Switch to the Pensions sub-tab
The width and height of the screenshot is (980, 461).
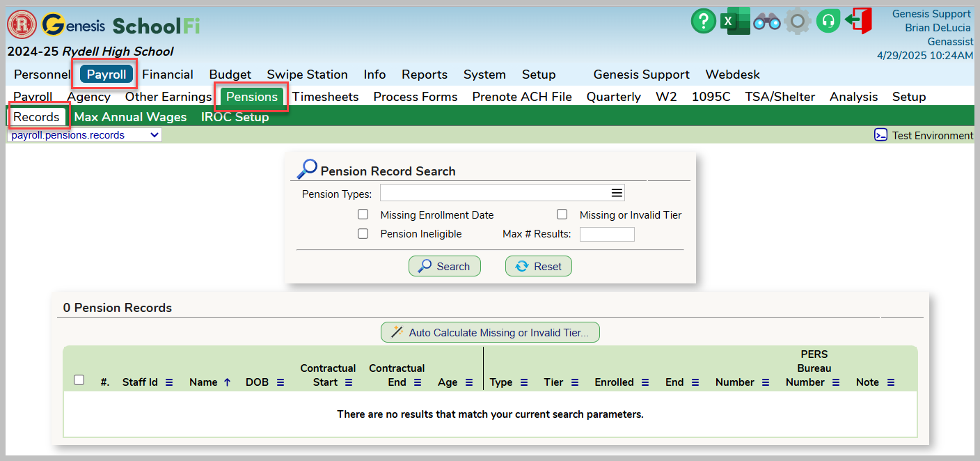(x=252, y=97)
